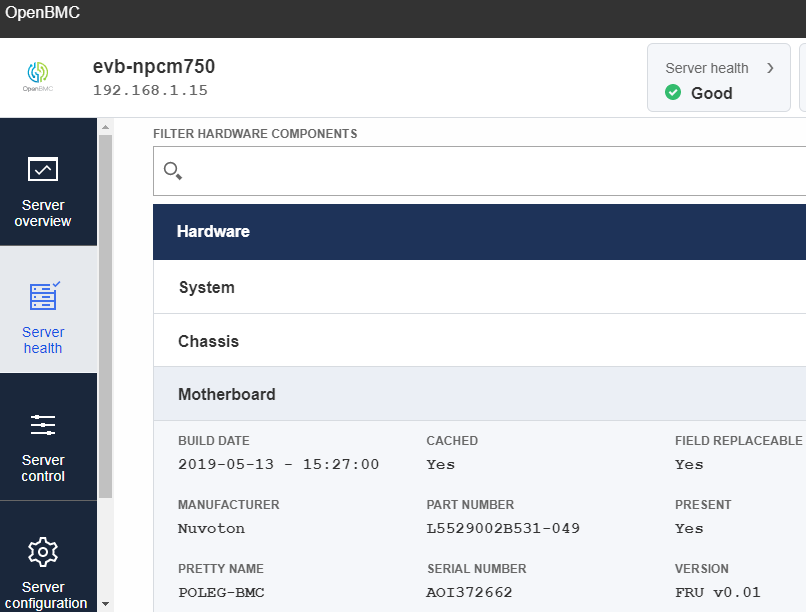Open Server control sliders icon
The width and height of the screenshot is (806, 612).
(43, 425)
